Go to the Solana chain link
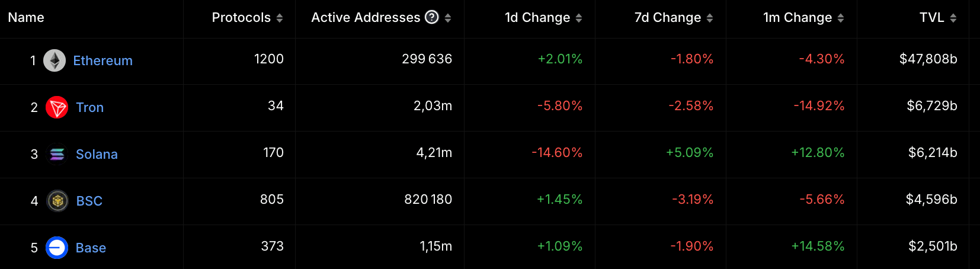Viewport: 980px width, 269px height. [97, 154]
